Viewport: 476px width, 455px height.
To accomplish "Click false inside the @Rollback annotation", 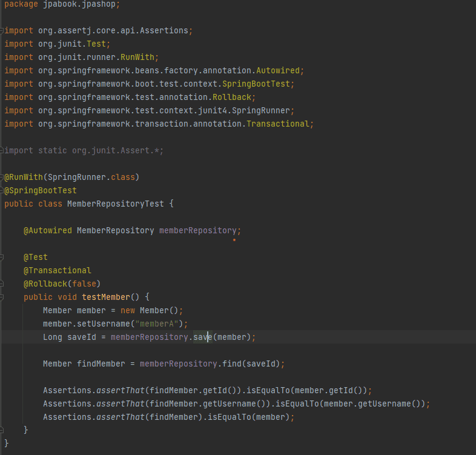I will pos(84,284).
